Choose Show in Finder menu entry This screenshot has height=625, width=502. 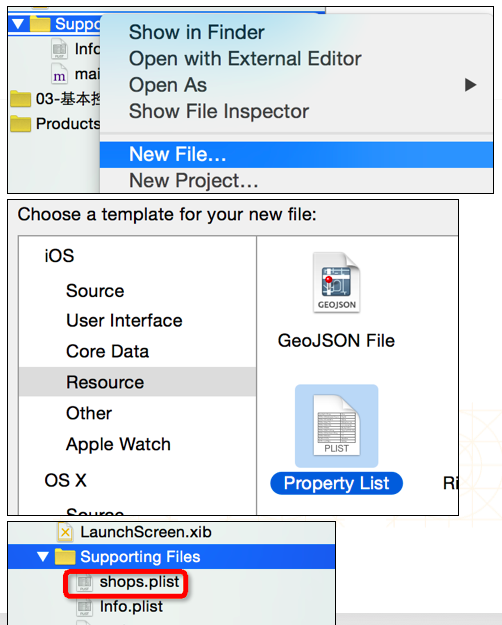[x=197, y=32]
